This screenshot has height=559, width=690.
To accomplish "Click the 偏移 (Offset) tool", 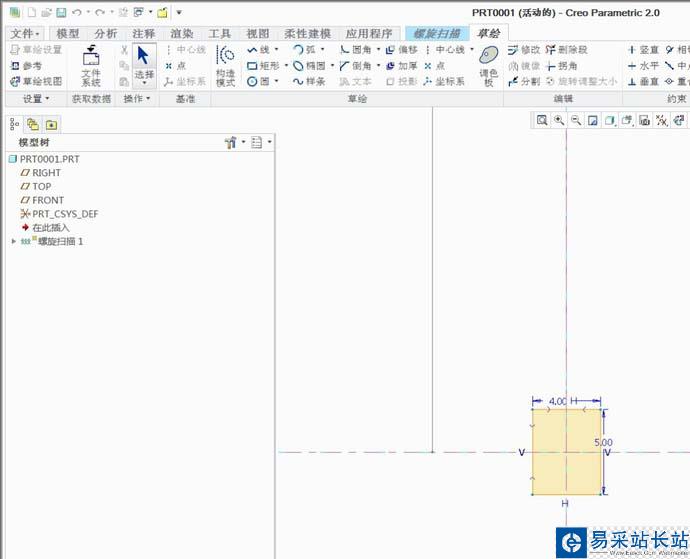I will (402, 50).
